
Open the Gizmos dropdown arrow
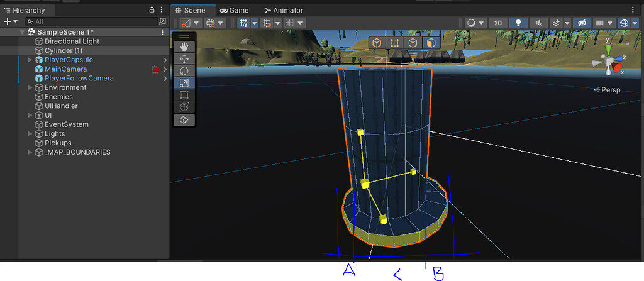pos(634,23)
